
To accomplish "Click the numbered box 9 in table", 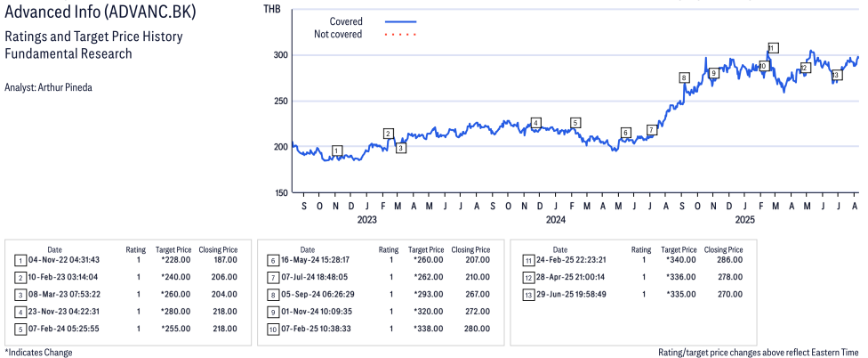I will [x=273, y=312].
